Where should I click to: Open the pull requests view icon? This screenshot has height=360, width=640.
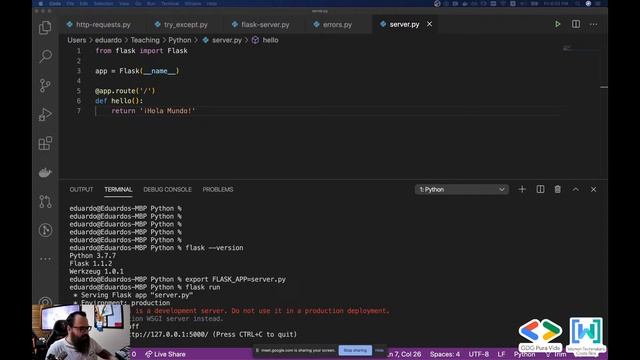tap(45, 201)
